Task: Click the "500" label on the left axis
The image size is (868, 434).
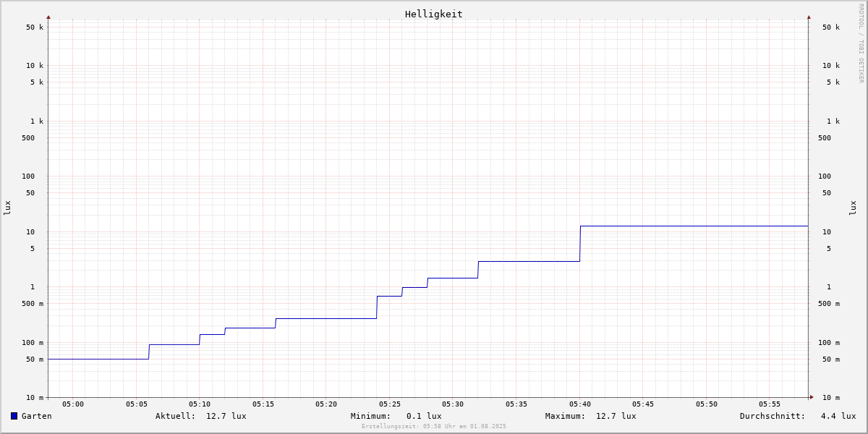Action: tap(28, 138)
